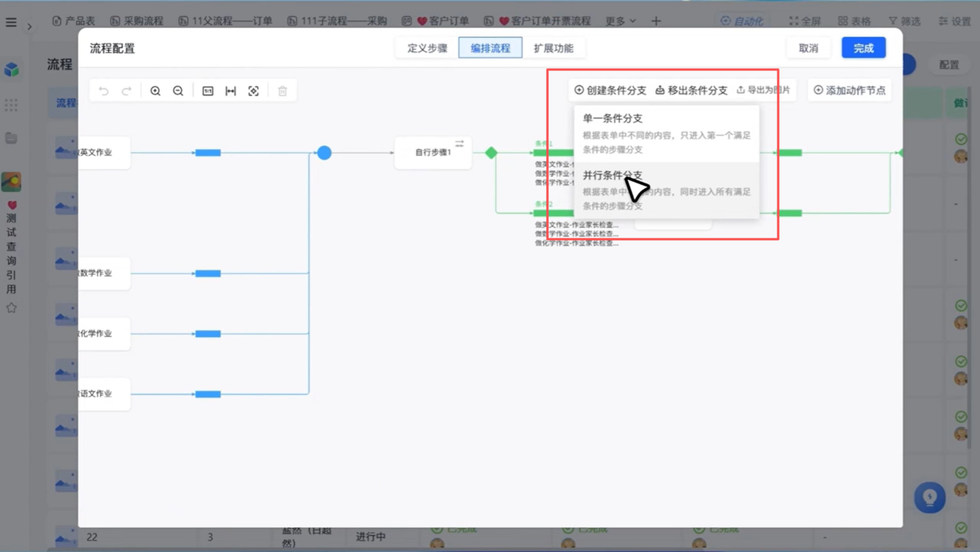Click the background 配置 button

(949, 65)
